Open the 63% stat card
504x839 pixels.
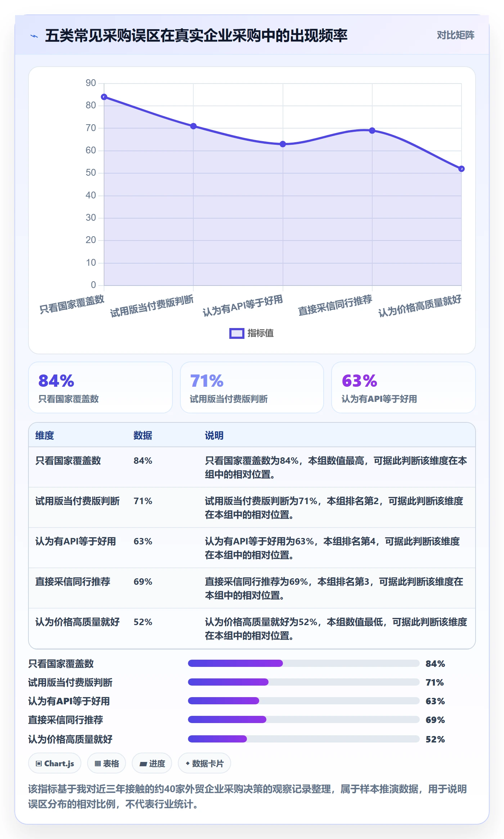[x=403, y=387]
